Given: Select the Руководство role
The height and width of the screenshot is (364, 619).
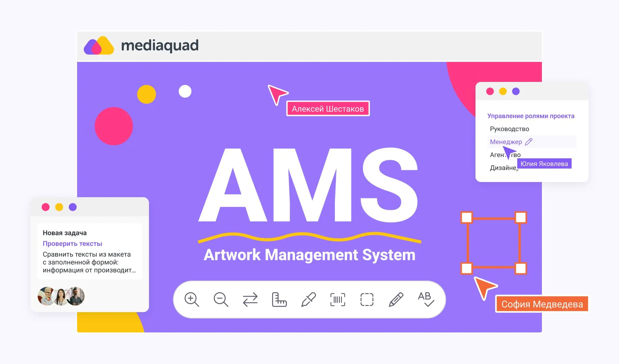Looking at the screenshot, I should [x=509, y=129].
